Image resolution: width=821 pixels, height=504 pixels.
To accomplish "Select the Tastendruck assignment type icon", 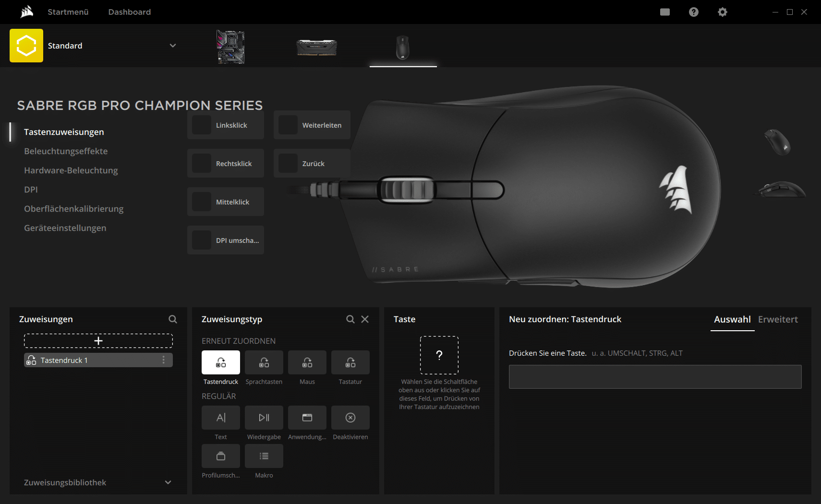I will click(221, 362).
